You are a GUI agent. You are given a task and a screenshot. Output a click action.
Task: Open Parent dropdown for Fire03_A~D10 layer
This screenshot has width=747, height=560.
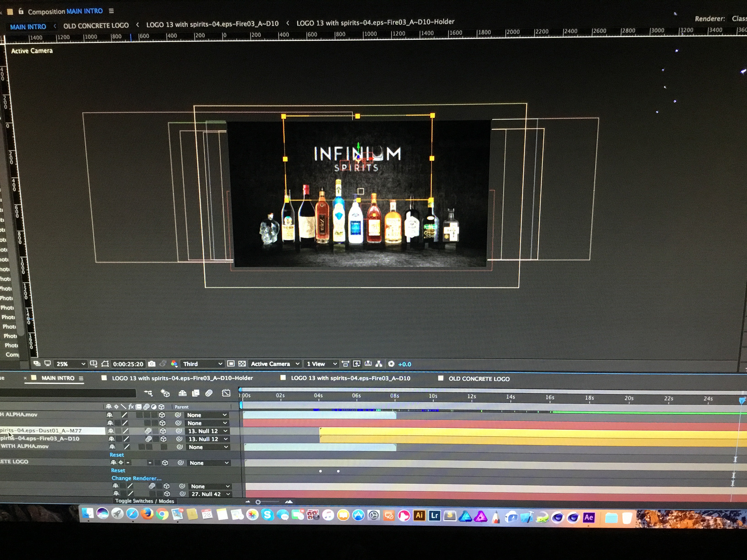pyautogui.click(x=208, y=439)
